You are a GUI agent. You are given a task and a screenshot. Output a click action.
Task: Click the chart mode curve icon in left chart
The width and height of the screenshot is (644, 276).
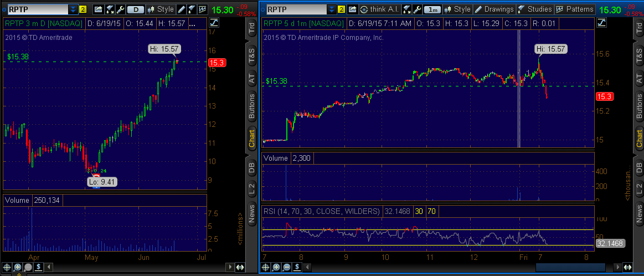(x=214, y=23)
